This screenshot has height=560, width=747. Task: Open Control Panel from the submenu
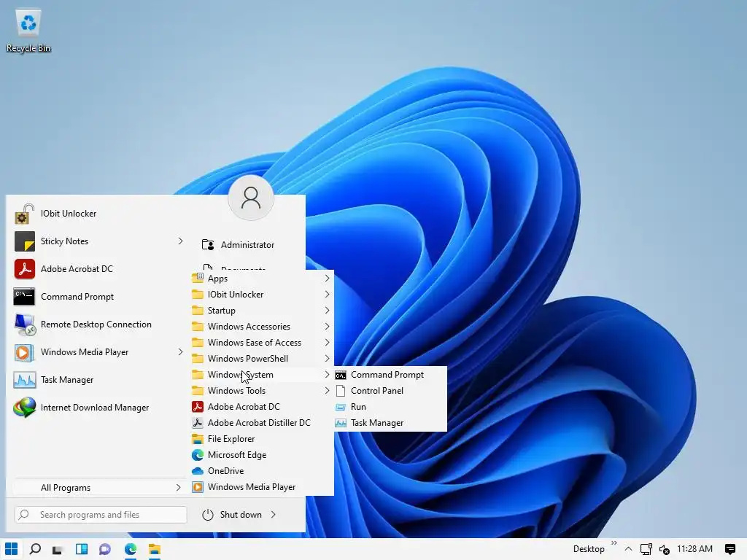coord(391,391)
